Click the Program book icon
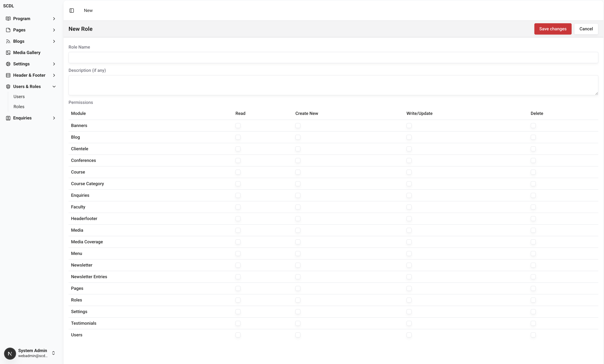 click(x=8, y=19)
